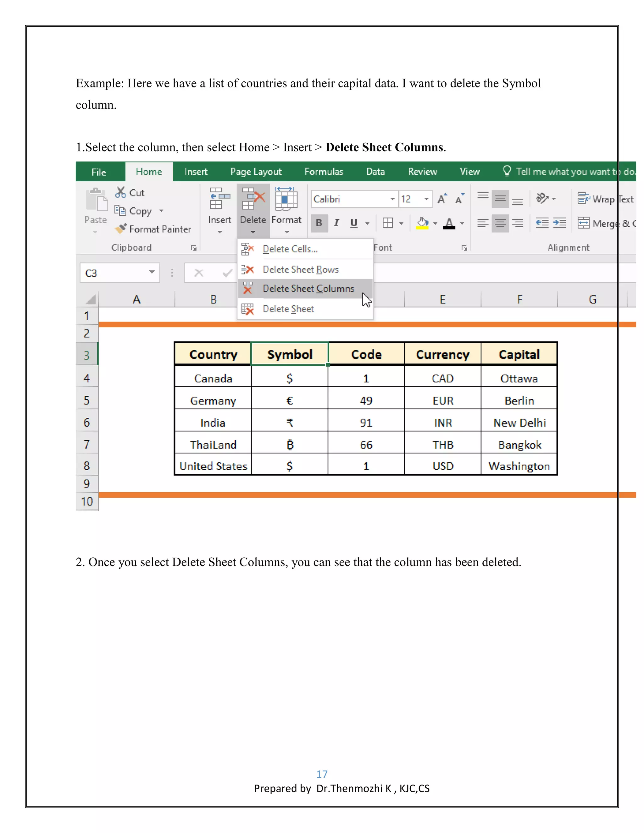Click the Delete cells ribbon icon

[253, 198]
